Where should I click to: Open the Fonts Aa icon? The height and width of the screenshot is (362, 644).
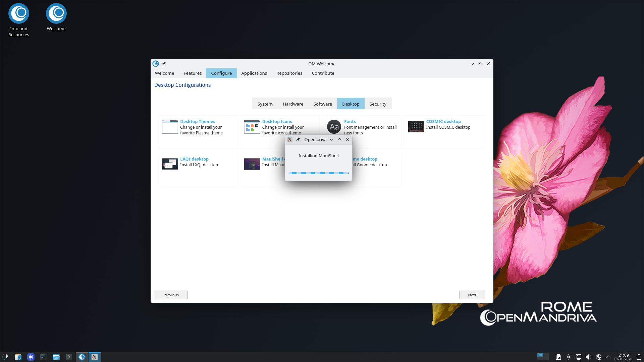pos(334,127)
